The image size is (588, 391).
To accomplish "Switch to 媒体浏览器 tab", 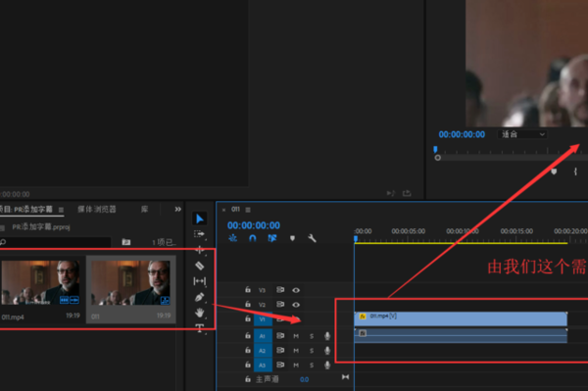I will 97,209.
